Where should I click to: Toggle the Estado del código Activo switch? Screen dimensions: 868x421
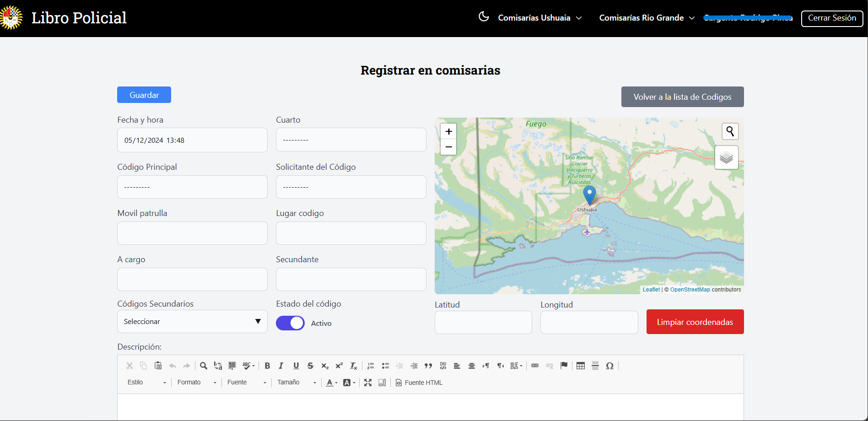(290, 323)
